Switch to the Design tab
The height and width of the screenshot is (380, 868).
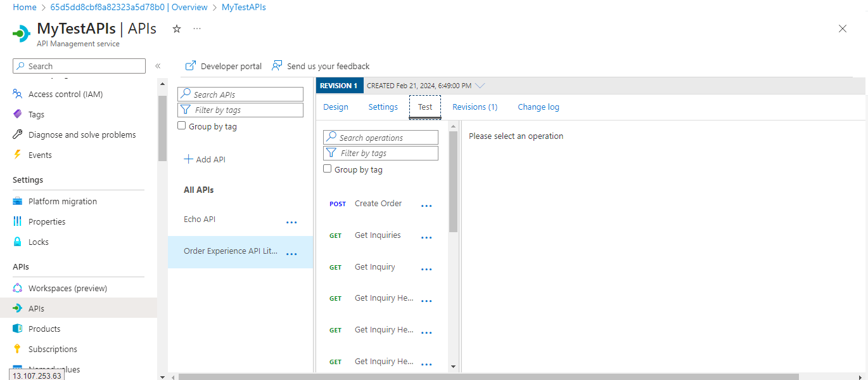coord(336,107)
